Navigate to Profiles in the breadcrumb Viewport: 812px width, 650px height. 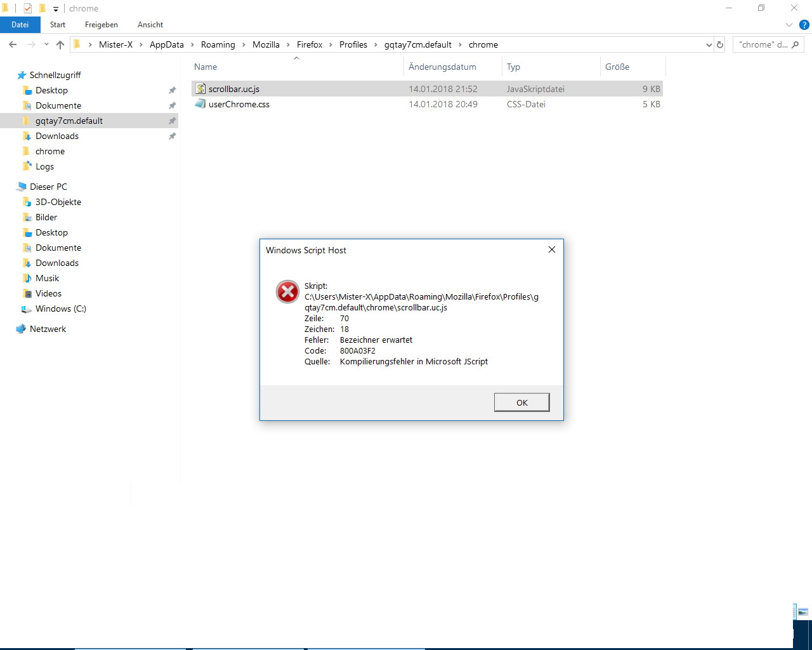[x=353, y=44]
